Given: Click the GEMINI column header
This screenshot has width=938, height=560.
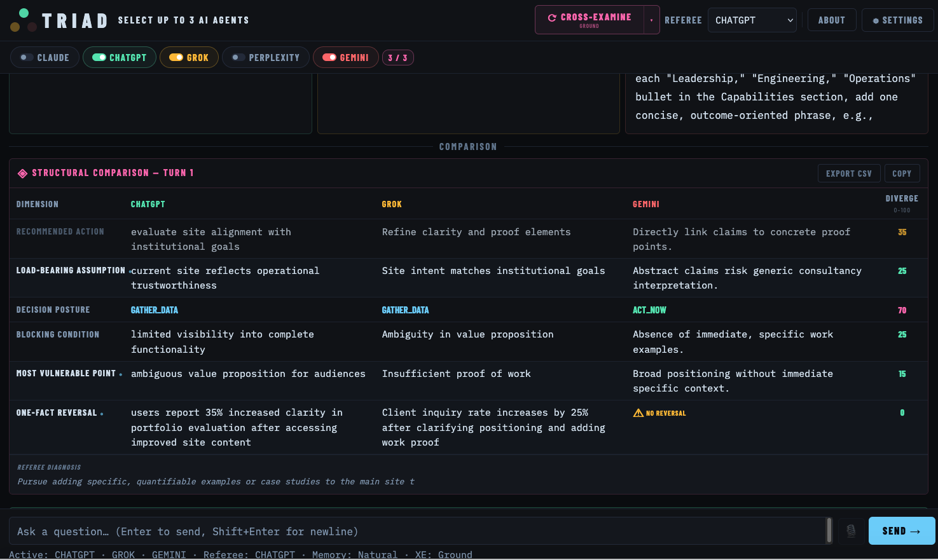Looking at the screenshot, I should pyautogui.click(x=646, y=204).
